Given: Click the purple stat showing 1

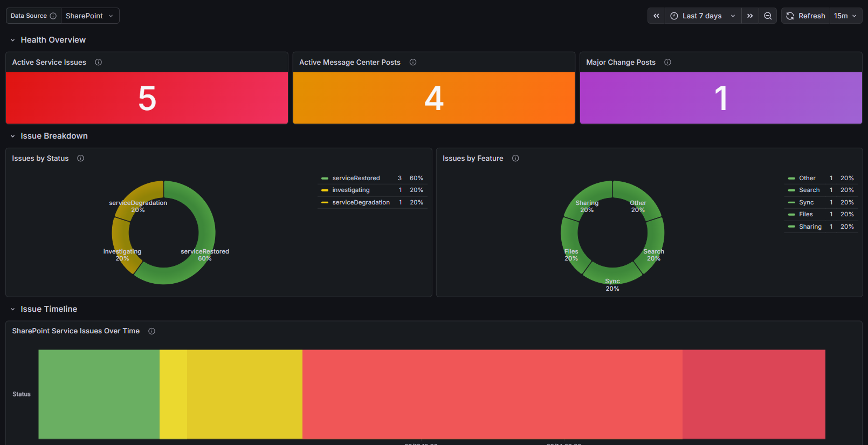Looking at the screenshot, I should tap(721, 98).
